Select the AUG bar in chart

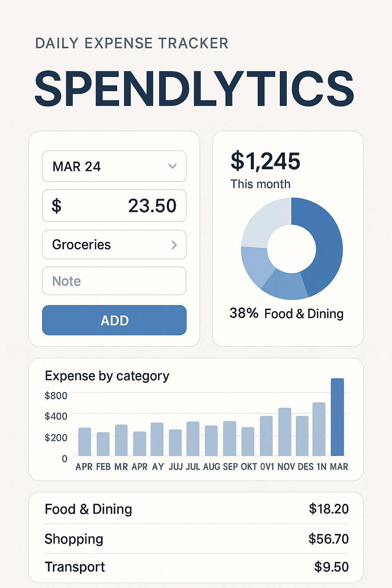211,441
